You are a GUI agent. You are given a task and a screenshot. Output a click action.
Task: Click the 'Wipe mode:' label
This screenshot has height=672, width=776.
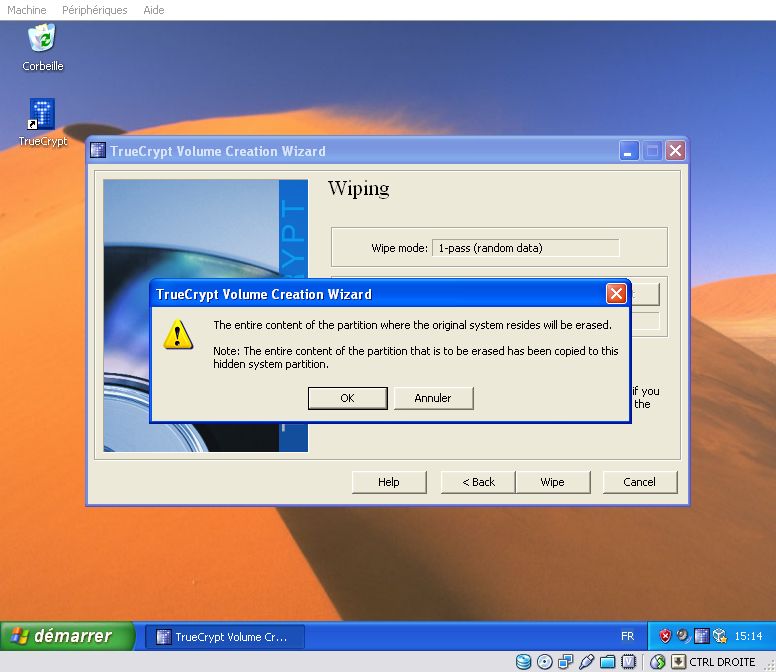coord(399,248)
